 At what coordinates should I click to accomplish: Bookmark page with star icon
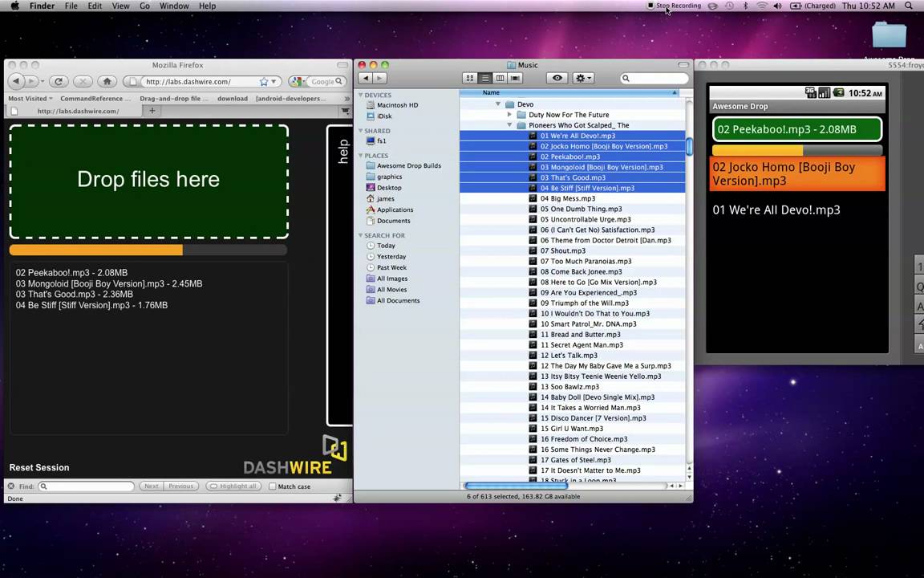click(264, 81)
